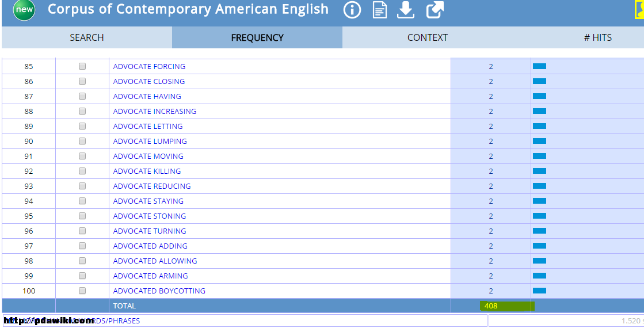Open the ADVOCATED BOYCOTTING link
644x328 pixels.
[x=159, y=291]
